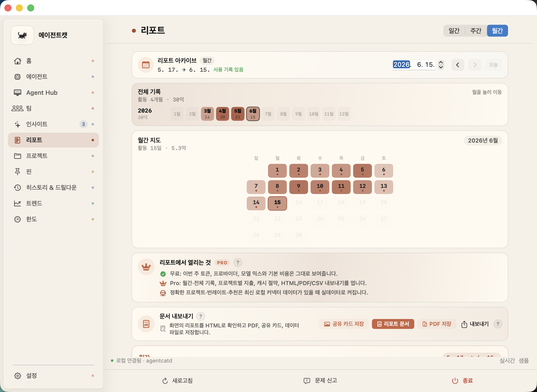Select 12월 month tile
The height and width of the screenshot is (392, 537).
click(x=344, y=114)
